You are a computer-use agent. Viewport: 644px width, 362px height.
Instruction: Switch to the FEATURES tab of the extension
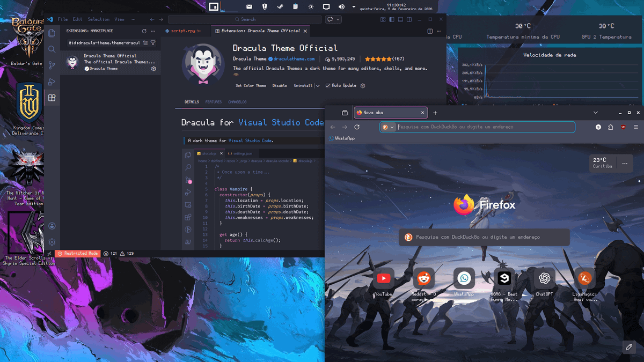213,102
